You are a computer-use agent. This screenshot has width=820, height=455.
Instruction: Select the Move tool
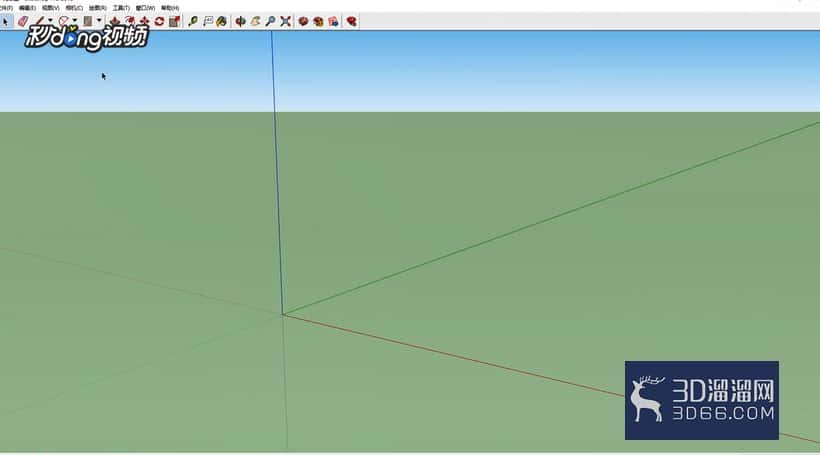point(144,21)
